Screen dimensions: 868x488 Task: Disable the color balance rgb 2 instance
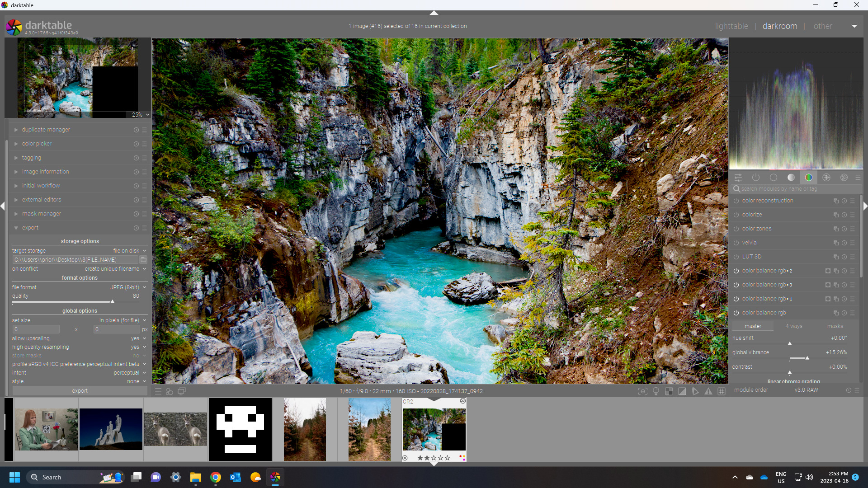click(x=736, y=271)
